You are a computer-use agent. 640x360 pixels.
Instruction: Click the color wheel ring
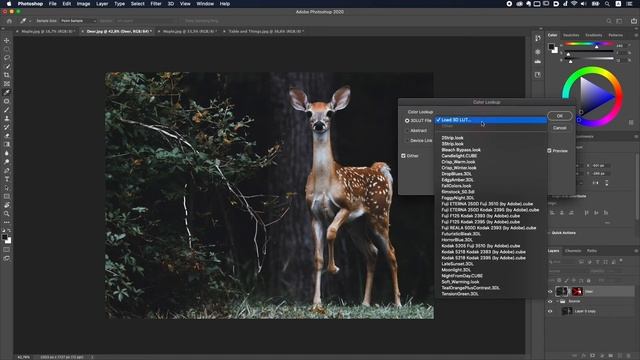[593, 70]
